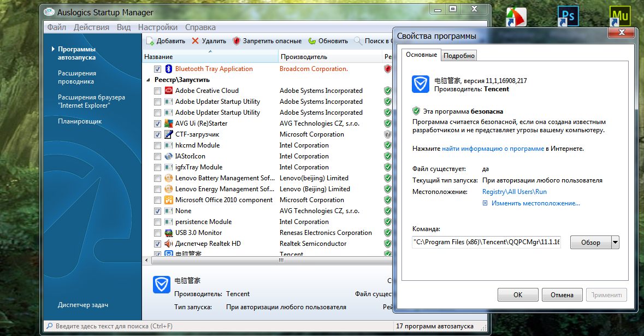Click Auslogics Startup Manager title bar icon

pyautogui.click(x=49, y=12)
